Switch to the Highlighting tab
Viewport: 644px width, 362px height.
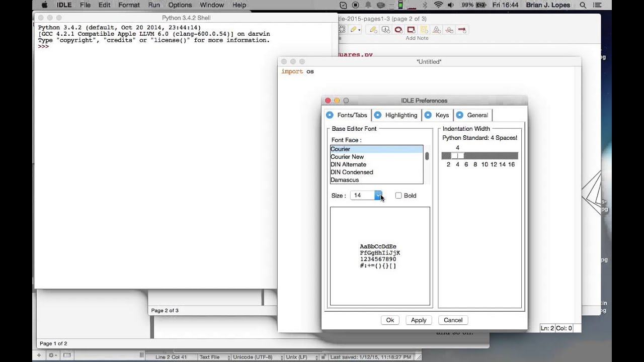[x=396, y=115]
